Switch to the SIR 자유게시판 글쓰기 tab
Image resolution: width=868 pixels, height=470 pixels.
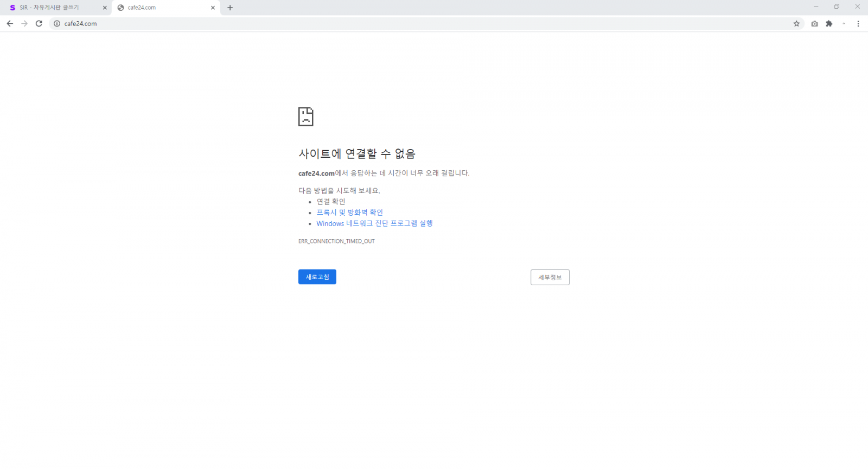click(x=54, y=8)
